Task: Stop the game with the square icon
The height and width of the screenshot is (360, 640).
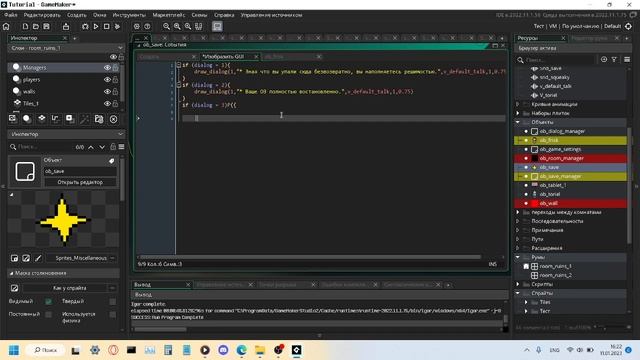Action: [x=107, y=27]
